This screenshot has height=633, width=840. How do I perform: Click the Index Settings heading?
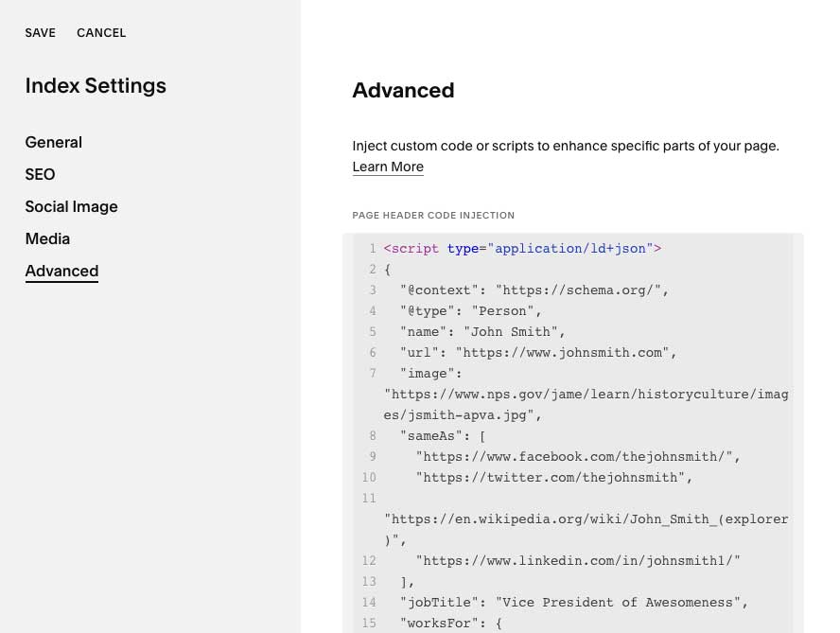pyautogui.click(x=96, y=86)
